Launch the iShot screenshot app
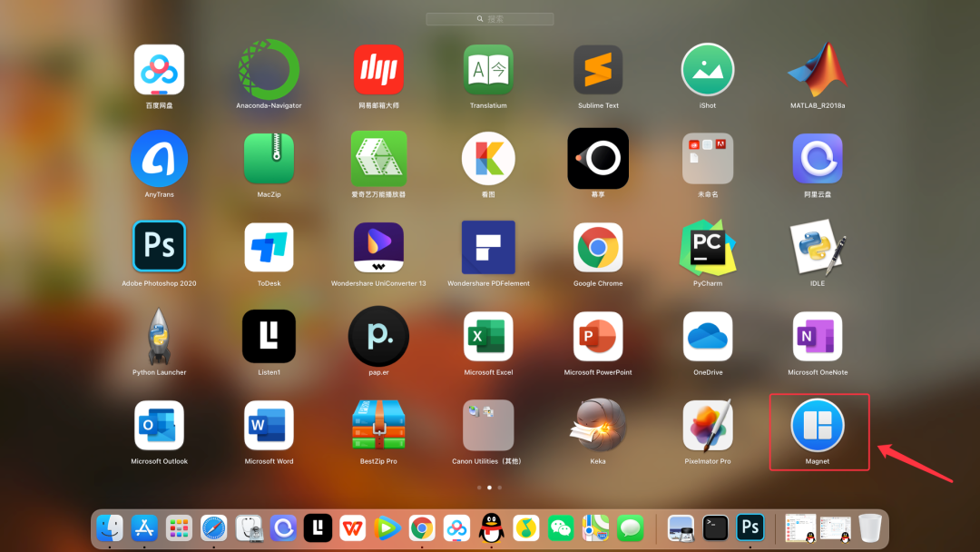The height and width of the screenshot is (552, 980). pyautogui.click(x=708, y=70)
